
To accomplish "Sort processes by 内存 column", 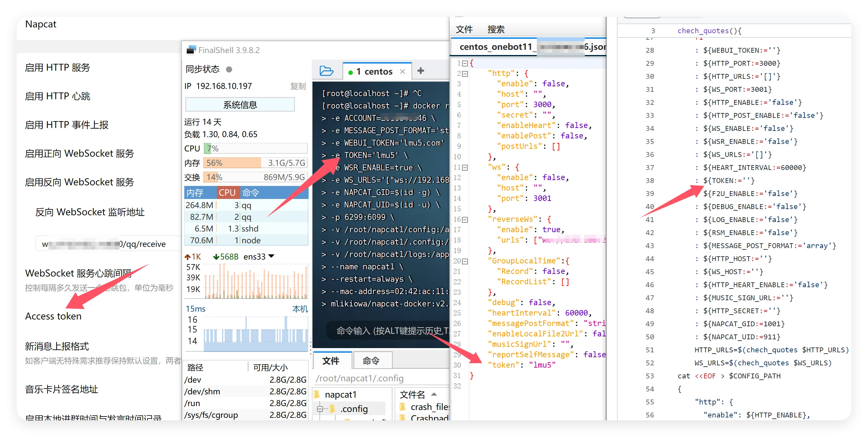I will [x=200, y=193].
